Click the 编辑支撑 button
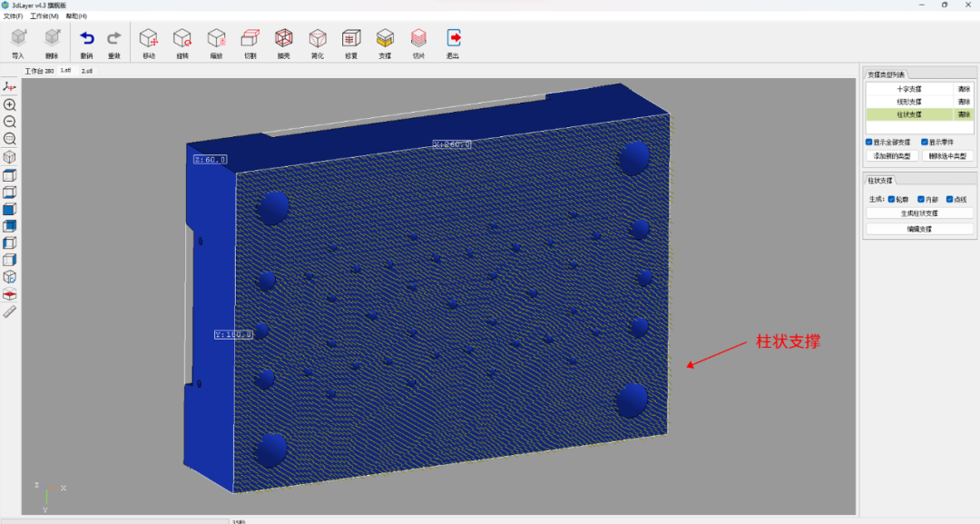Screen dimensions: 980x524 click(919, 229)
